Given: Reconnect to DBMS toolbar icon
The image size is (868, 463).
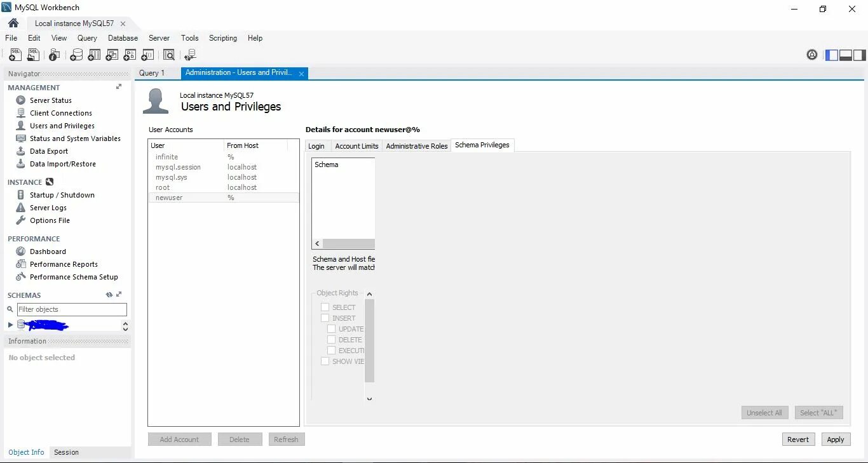Looking at the screenshot, I should 190,55.
